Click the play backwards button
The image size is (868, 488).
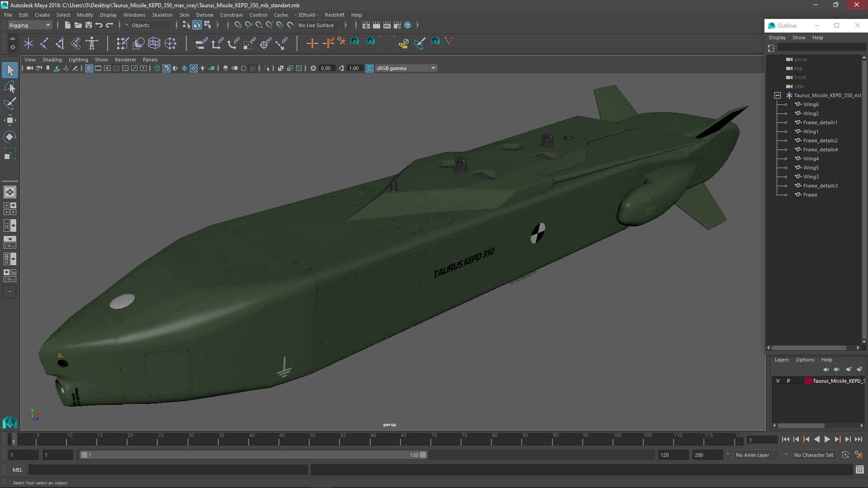tap(816, 439)
